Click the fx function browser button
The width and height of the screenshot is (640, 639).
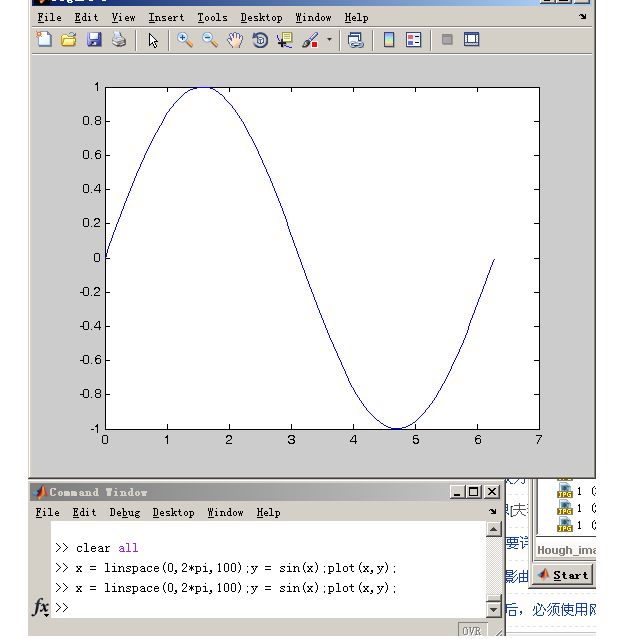[x=41, y=607]
